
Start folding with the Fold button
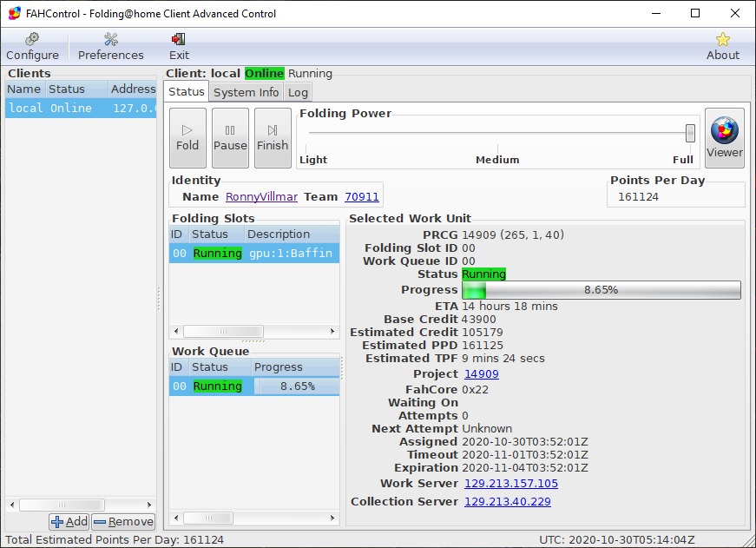tap(187, 138)
